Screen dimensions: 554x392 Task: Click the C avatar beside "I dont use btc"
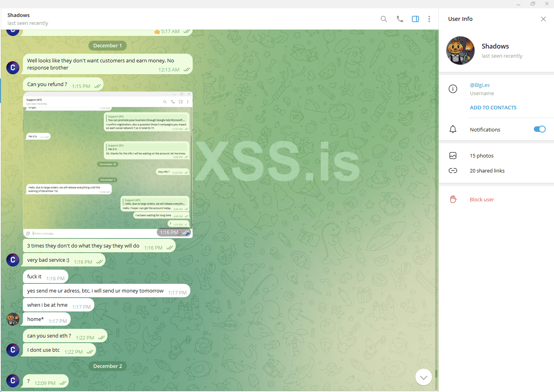click(13, 350)
